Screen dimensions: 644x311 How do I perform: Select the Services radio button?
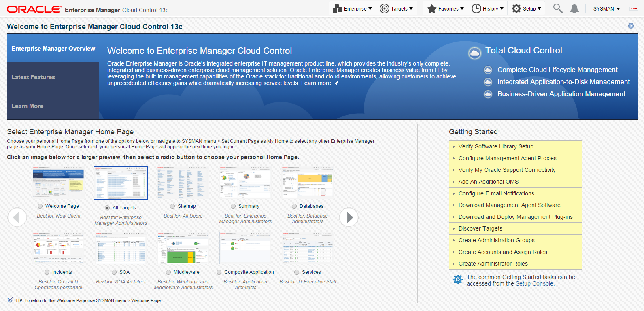pyautogui.click(x=297, y=272)
